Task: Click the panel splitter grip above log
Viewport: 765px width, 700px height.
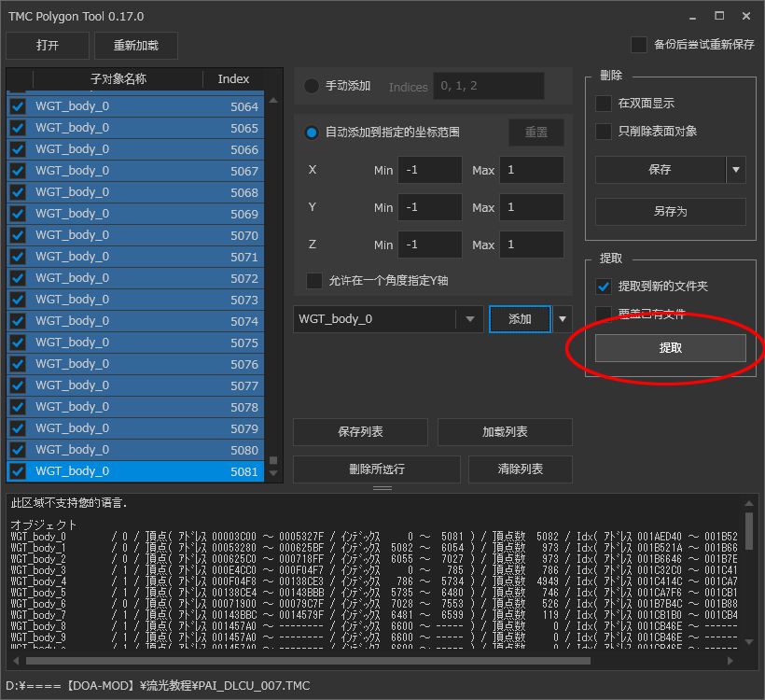Action: pos(382,487)
